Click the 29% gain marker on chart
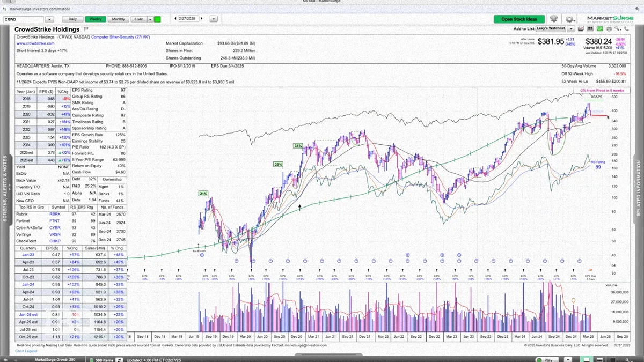 (x=278, y=164)
